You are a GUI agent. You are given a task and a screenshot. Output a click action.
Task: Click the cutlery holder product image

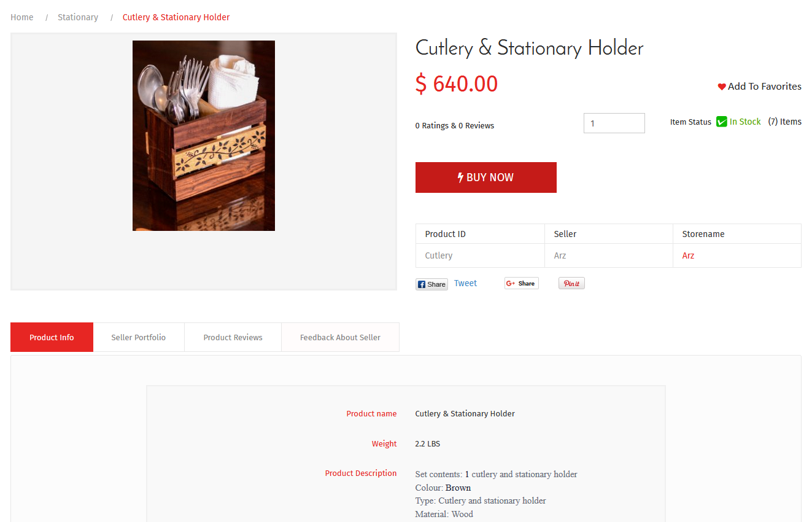point(204,136)
